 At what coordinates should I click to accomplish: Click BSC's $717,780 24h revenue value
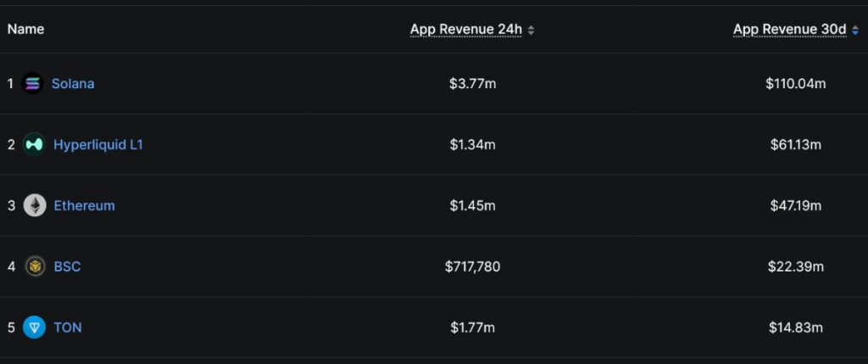click(x=472, y=266)
